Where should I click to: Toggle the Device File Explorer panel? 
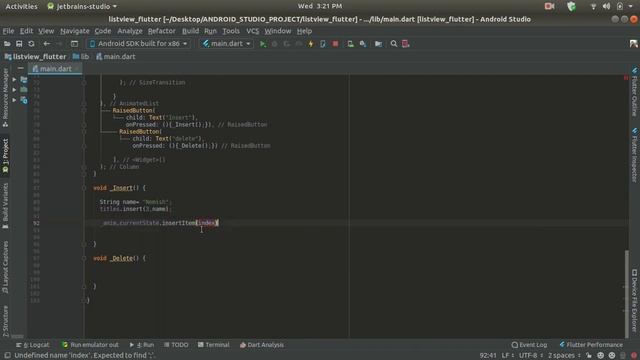634,300
